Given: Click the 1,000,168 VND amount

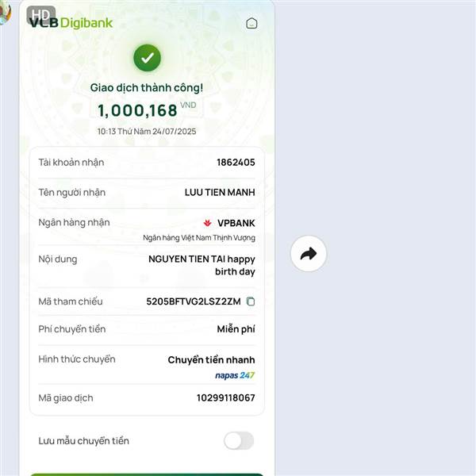Looking at the screenshot, I should pos(147,110).
